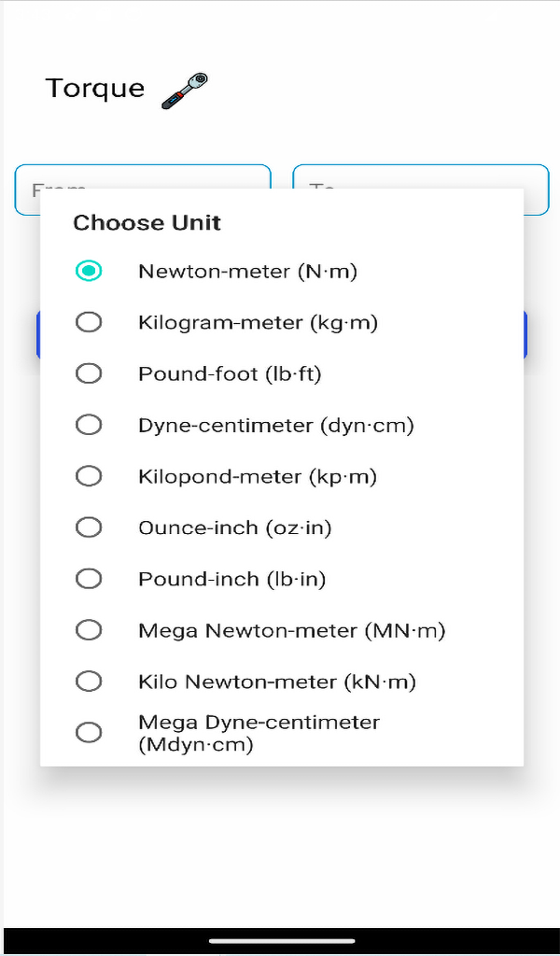Select Pound-foot (lb·ft) unit
The width and height of the screenshot is (560, 956).
(89, 373)
